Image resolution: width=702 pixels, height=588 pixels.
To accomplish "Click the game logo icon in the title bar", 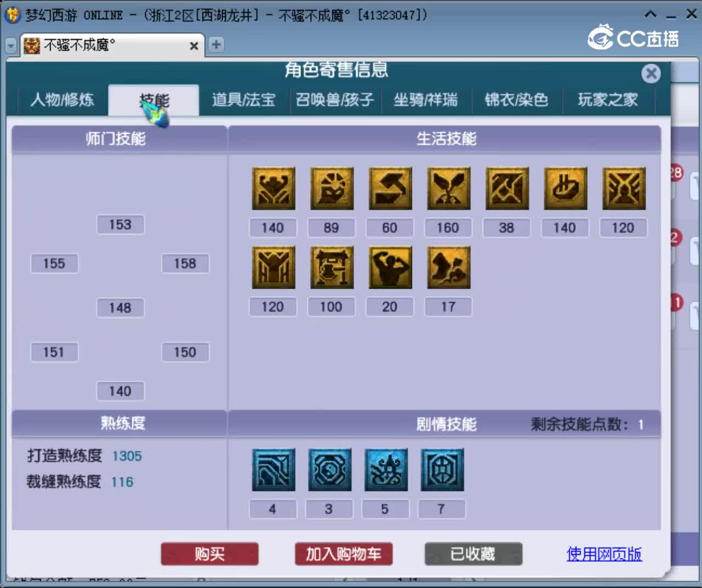I will point(12,15).
